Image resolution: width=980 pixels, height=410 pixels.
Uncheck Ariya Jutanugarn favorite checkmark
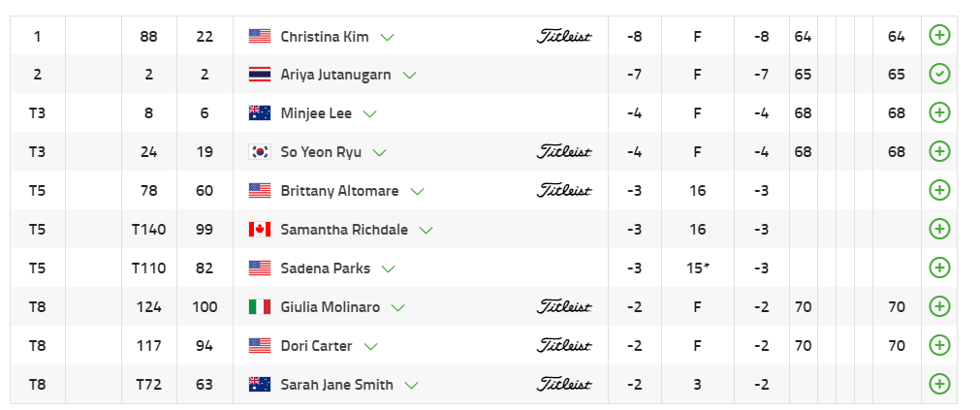click(938, 75)
